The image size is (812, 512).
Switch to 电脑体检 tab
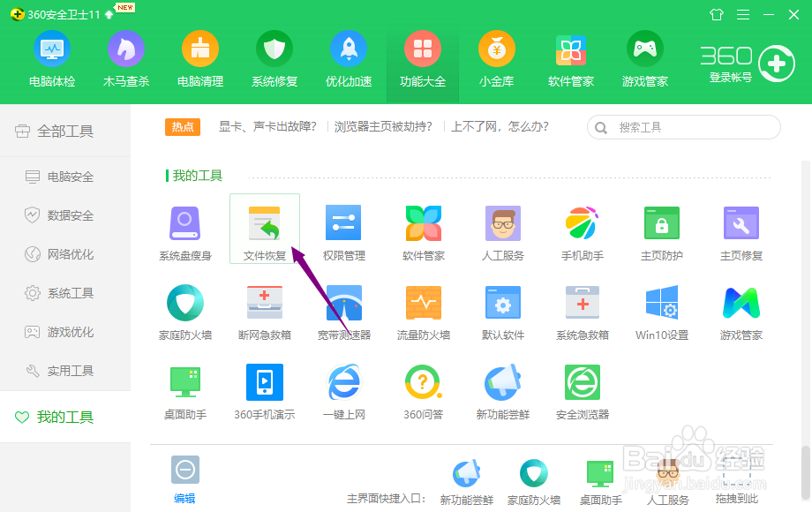pyautogui.click(x=52, y=59)
